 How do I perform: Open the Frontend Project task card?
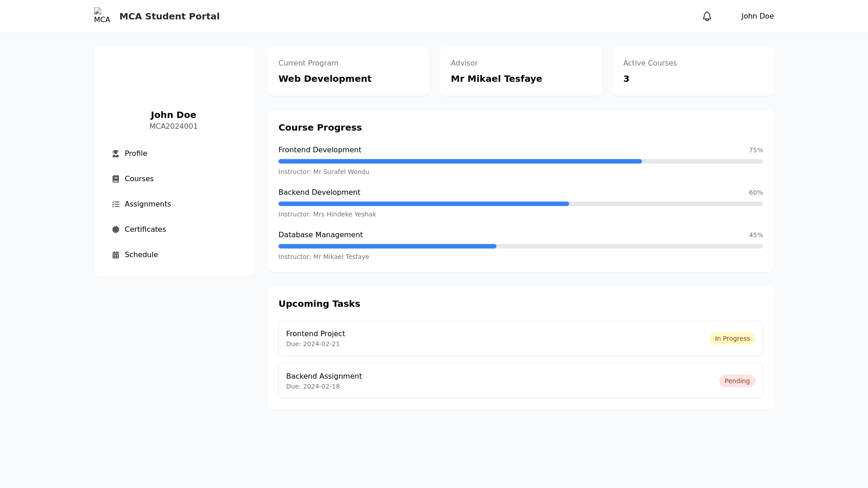tap(497, 338)
